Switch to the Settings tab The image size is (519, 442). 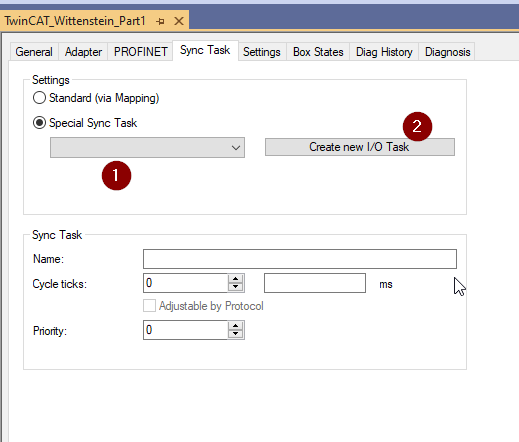tap(262, 52)
